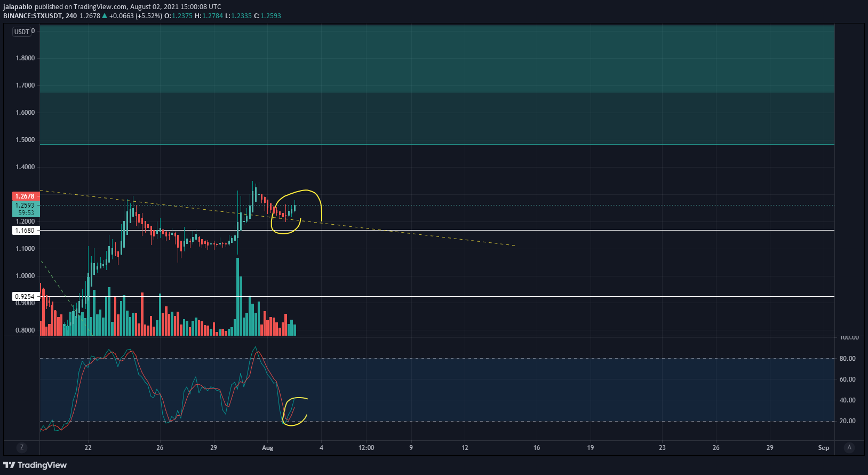
Task: Click the Sep label on time axis
Action: coord(824,448)
